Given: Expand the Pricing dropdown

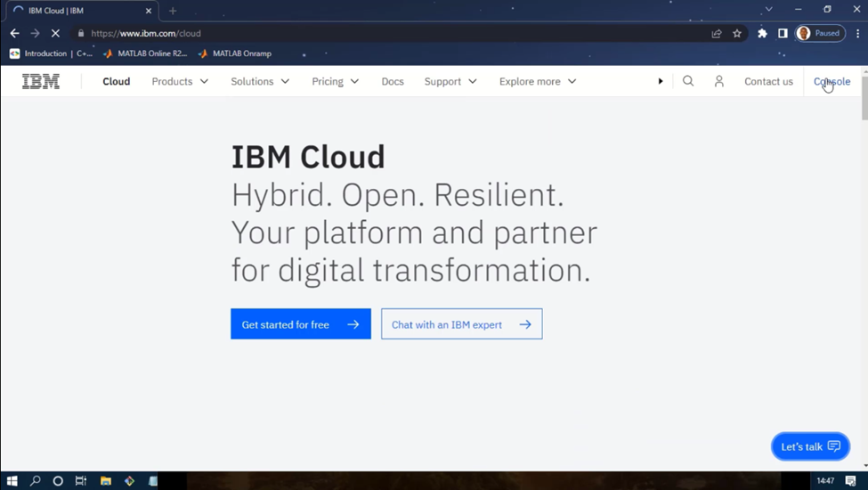Looking at the screenshot, I should [336, 81].
